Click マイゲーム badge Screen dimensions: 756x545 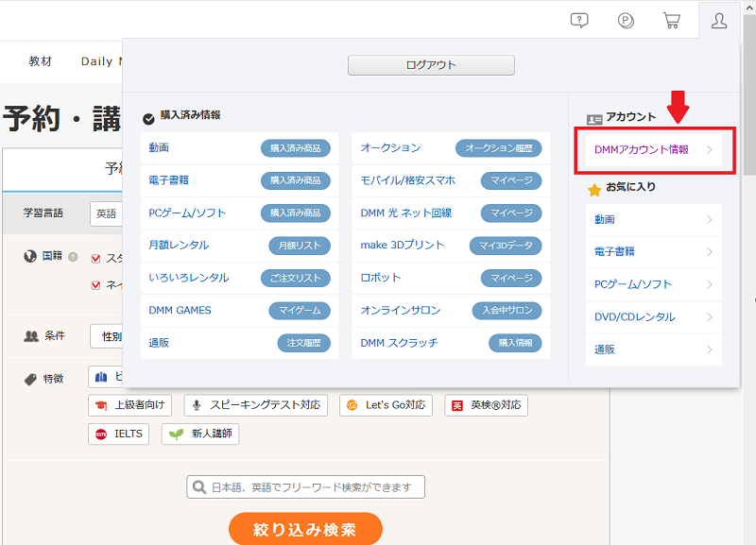pos(300,311)
